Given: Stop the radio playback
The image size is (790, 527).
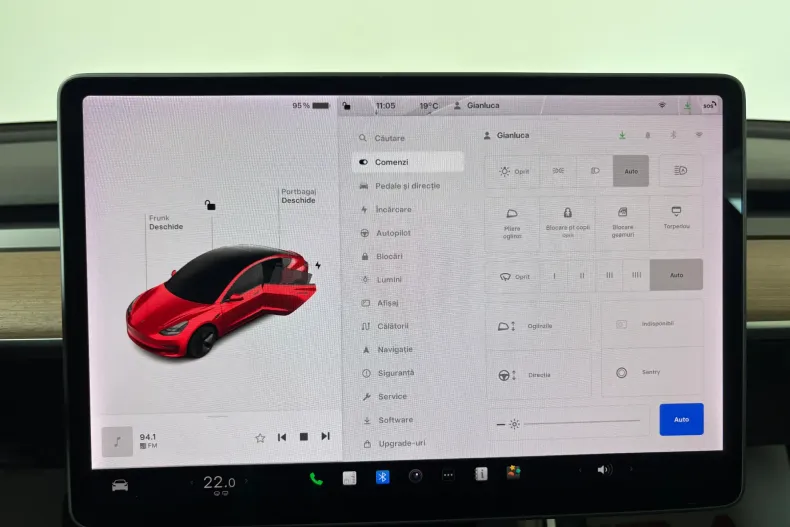Looking at the screenshot, I should click(x=304, y=437).
